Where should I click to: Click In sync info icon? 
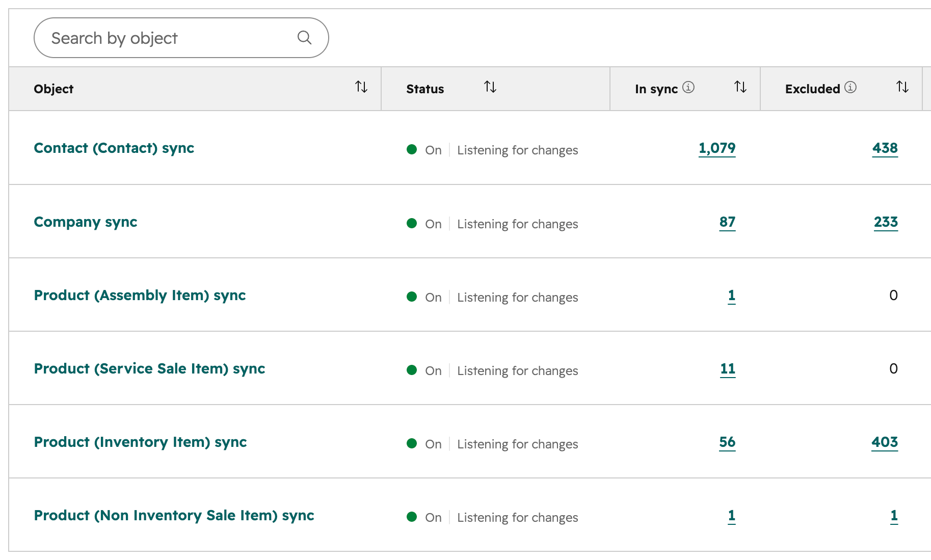(x=688, y=87)
